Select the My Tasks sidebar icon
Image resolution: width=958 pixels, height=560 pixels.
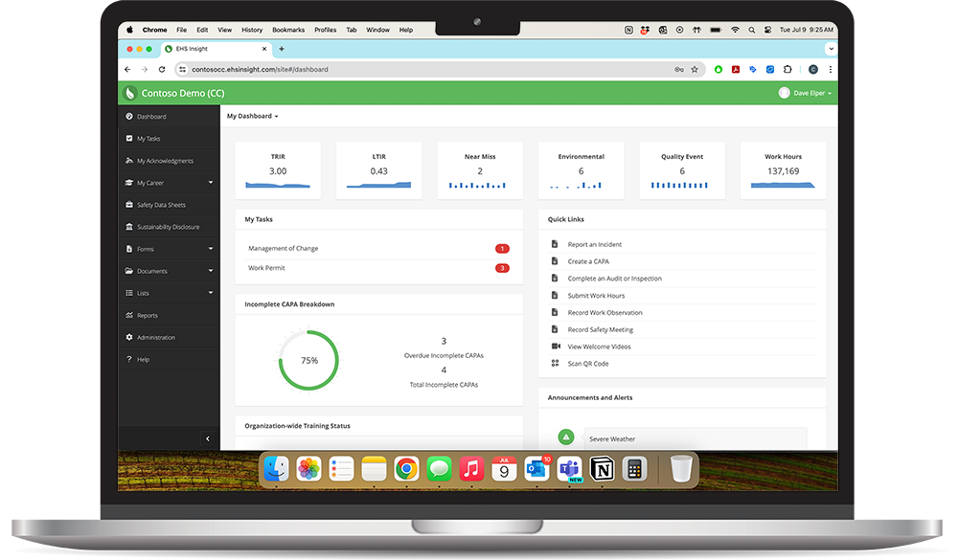(x=130, y=138)
